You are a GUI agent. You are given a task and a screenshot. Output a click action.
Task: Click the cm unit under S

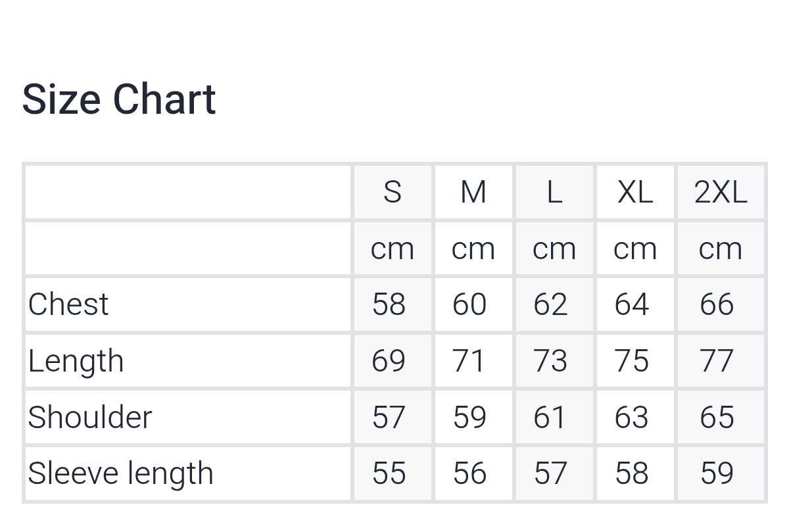pos(392,249)
